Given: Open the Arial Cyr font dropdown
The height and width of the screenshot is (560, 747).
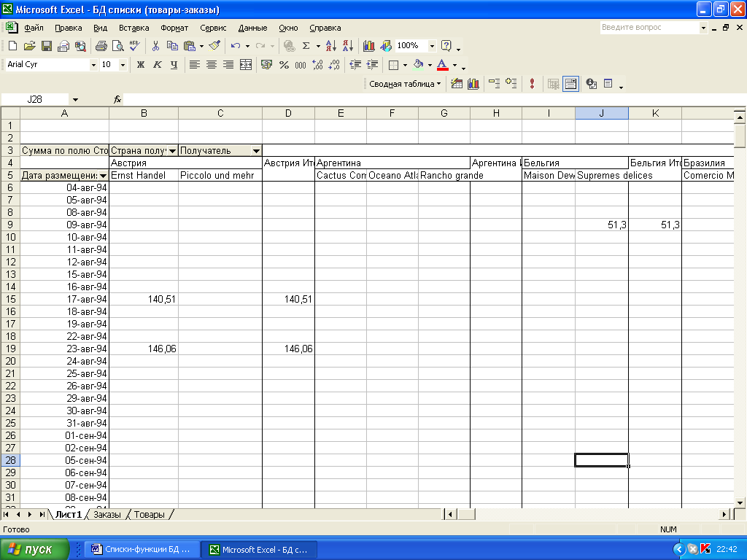Looking at the screenshot, I should tap(93, 65).
